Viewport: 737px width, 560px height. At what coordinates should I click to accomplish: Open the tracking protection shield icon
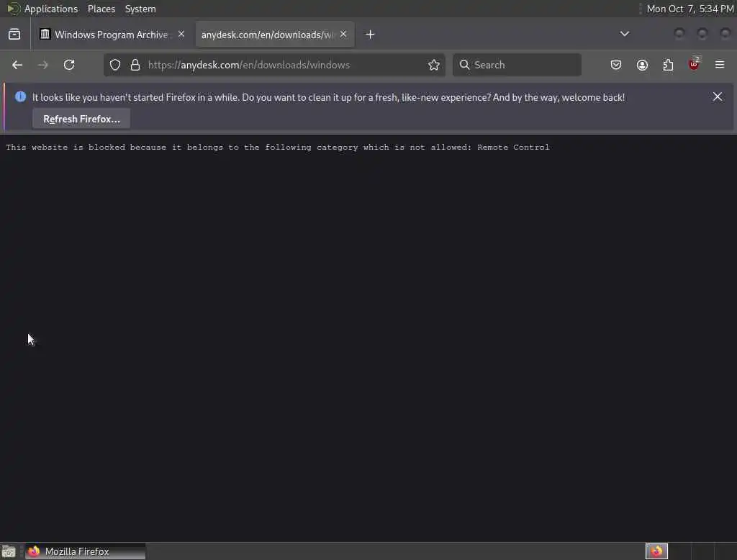(115, 65)
